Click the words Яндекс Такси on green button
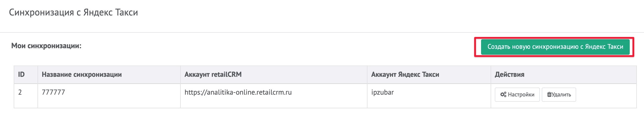Viewport: 644px width, 125px height. (x=604, y=47)
